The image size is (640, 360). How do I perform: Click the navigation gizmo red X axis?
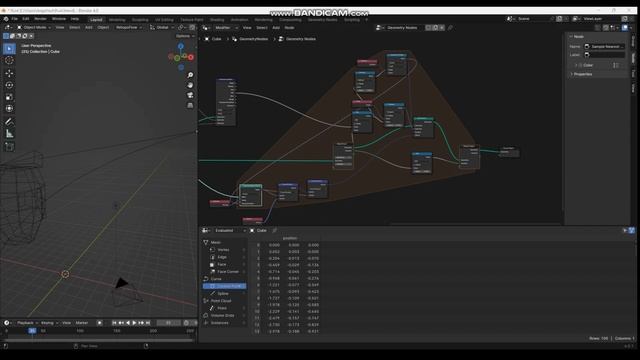click(x=191, y=57)
